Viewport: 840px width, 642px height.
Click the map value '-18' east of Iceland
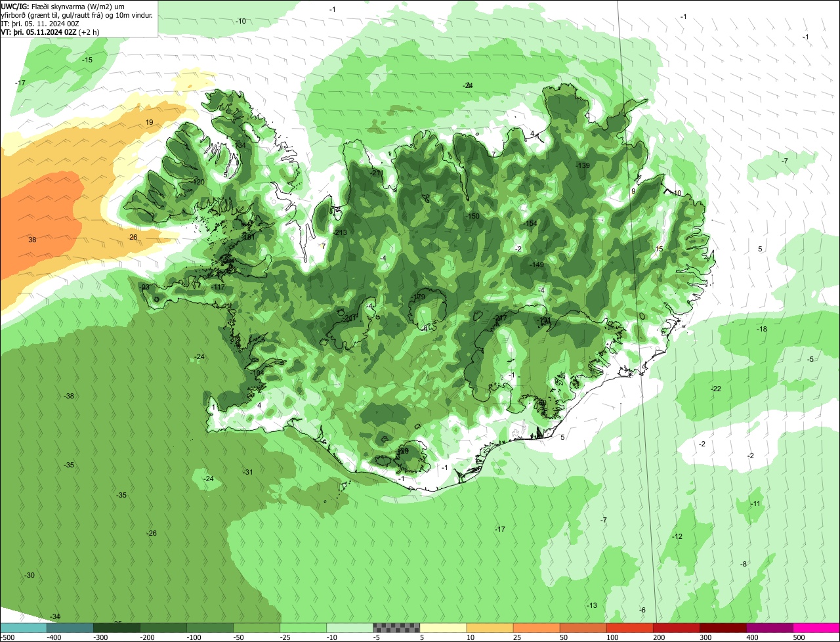click(761, 330)
